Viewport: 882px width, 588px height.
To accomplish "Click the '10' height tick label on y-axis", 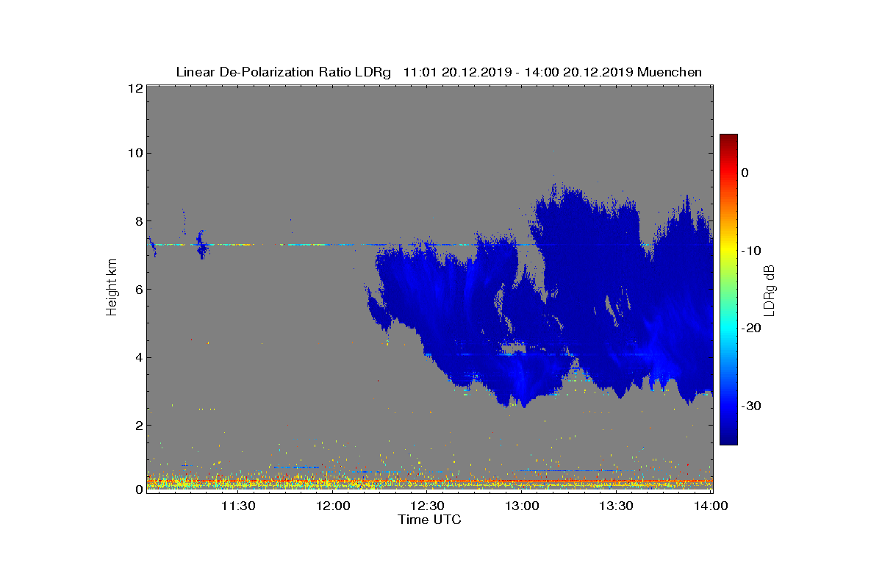I will tap(135, 153).
